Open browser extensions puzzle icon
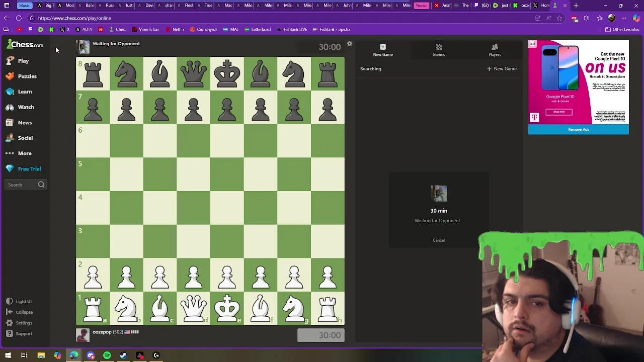Image resolution: width=644 pixels, height=362 pixels. point(586,18)
